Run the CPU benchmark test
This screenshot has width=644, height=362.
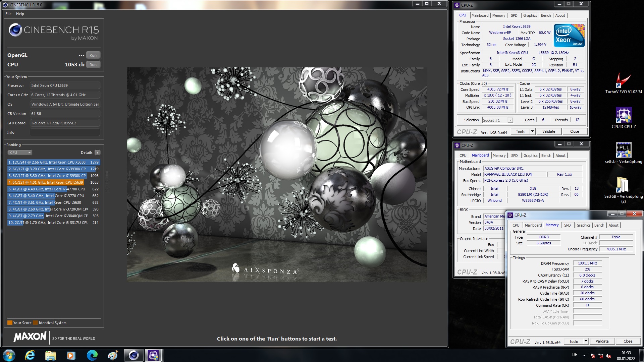tap(93, 65)
